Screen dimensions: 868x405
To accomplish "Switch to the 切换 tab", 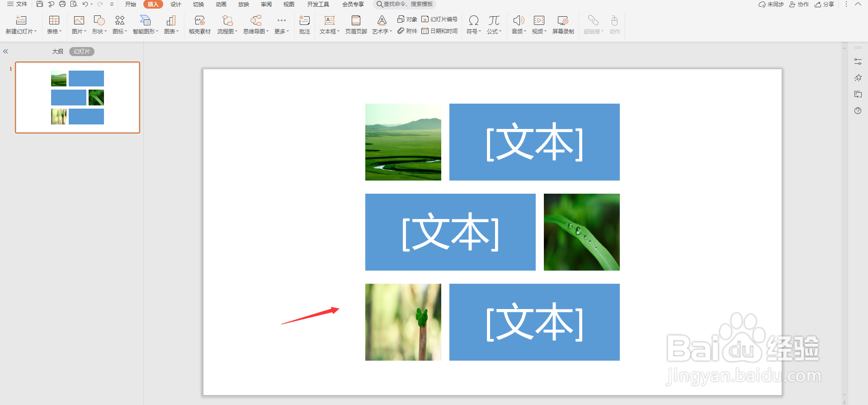I will [198, 4].
